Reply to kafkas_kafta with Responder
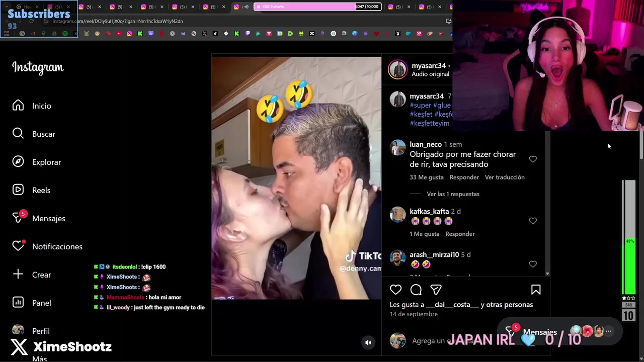This screenshot has height=362, width=644. (x=460, y=234)
